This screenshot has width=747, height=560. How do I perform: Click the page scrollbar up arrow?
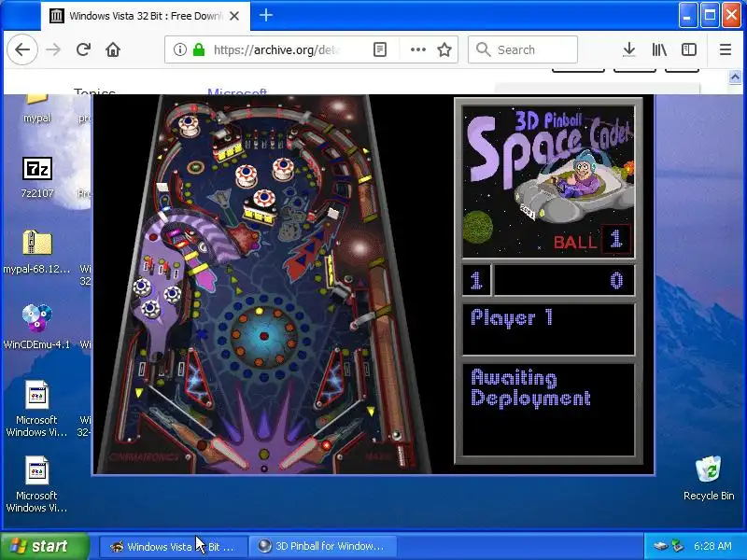[x=735, y=77]
